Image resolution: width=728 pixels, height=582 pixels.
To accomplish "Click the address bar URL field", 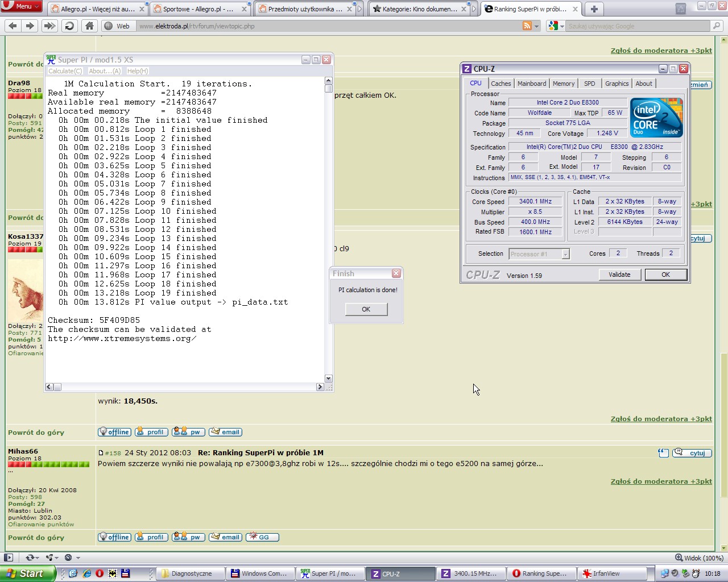I will (x=330, y=26).
